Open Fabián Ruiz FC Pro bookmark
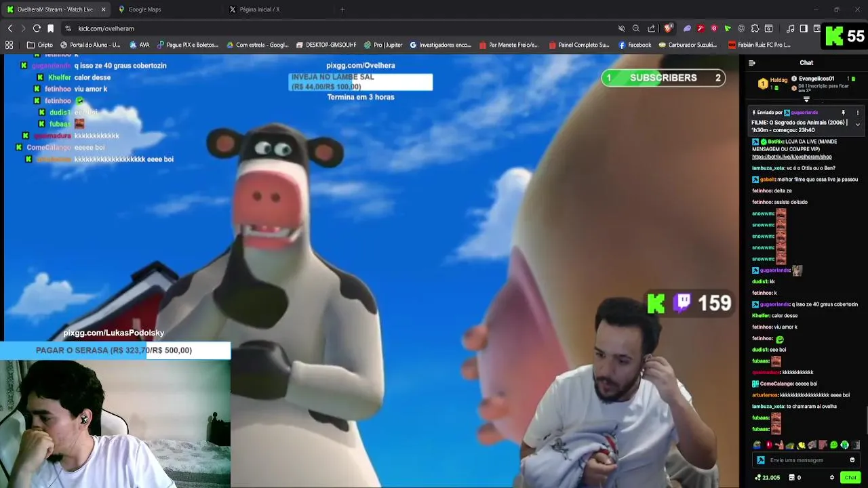Image resolution: width=868 pixels, height=488 pixels. 759,45
